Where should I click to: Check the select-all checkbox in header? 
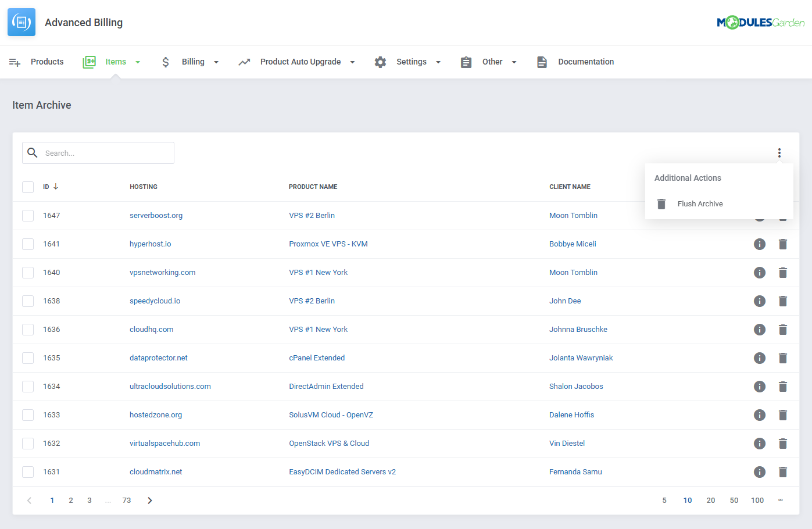27,187
